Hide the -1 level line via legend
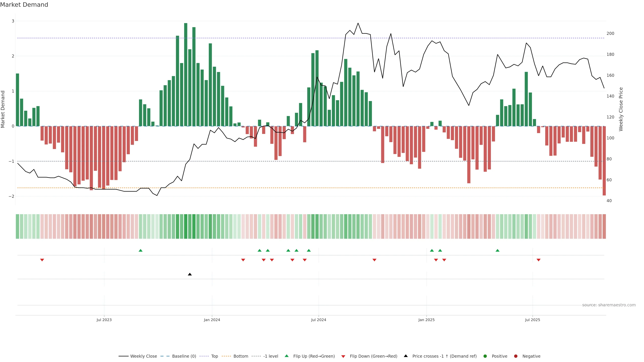644x362 pixels. [271, 356]
